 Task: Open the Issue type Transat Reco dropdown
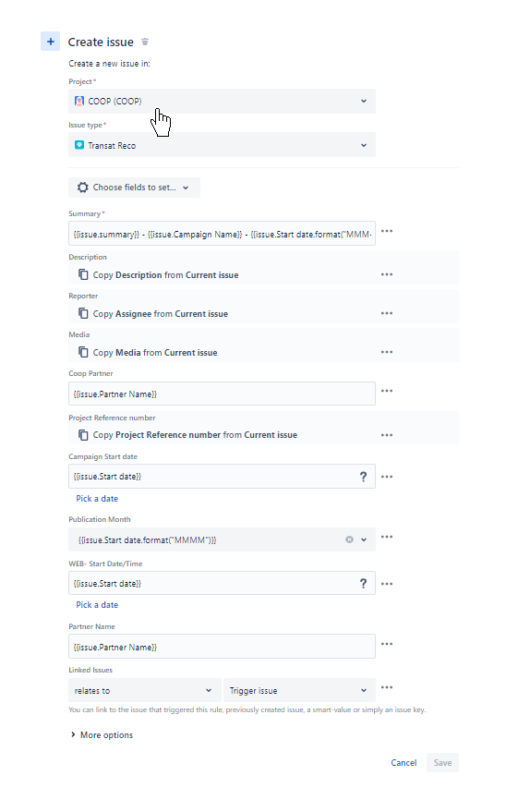[x=222, y=145]
